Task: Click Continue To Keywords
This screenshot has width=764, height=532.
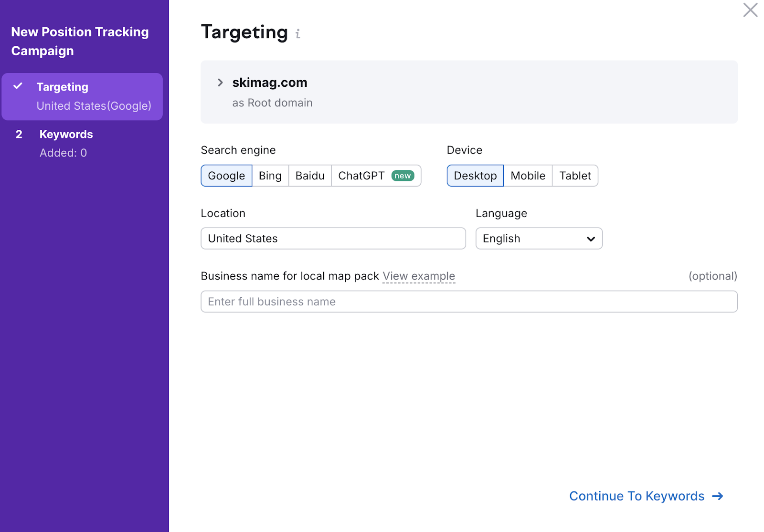Action: 636,496
